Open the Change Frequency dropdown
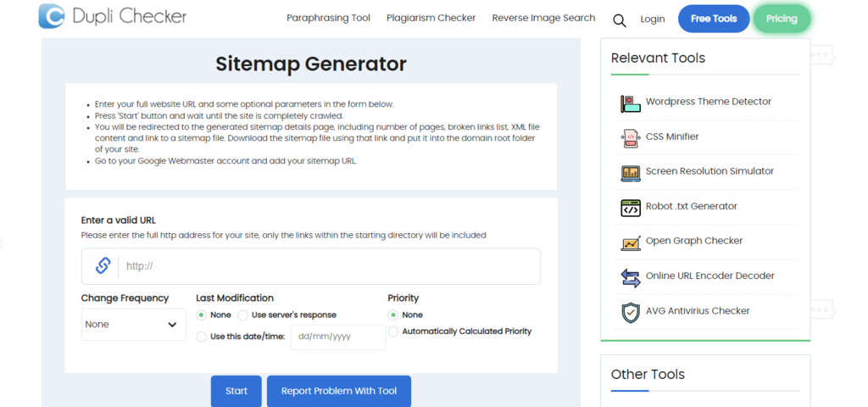 pyautogui.click(x=133, y=325)
